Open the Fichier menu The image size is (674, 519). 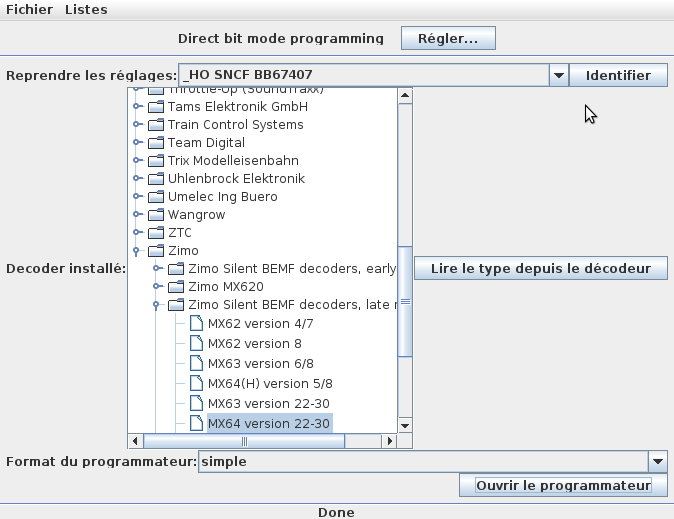29,9
